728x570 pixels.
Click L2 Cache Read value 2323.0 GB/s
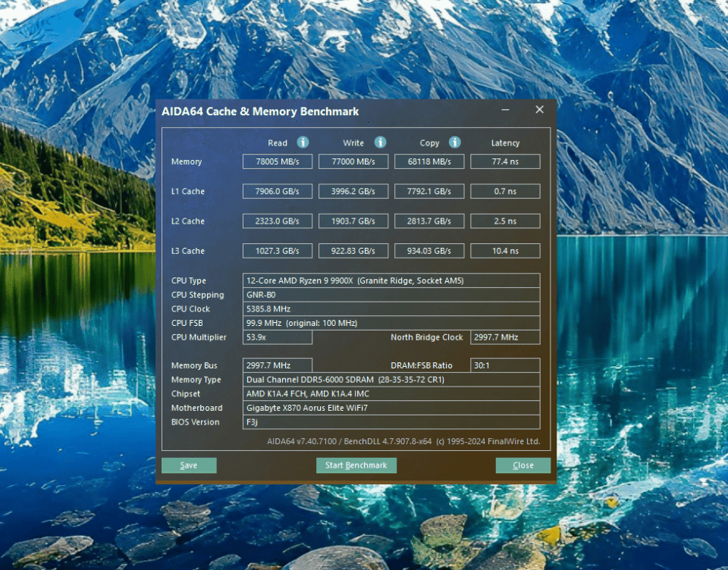[x=278, y=221]
